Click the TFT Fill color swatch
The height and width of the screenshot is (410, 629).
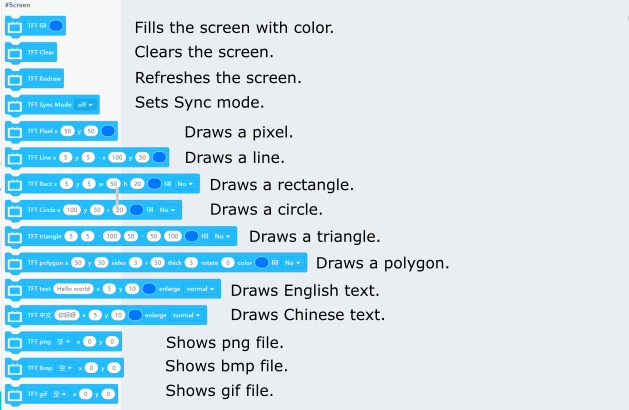click(x=56, y=25)
